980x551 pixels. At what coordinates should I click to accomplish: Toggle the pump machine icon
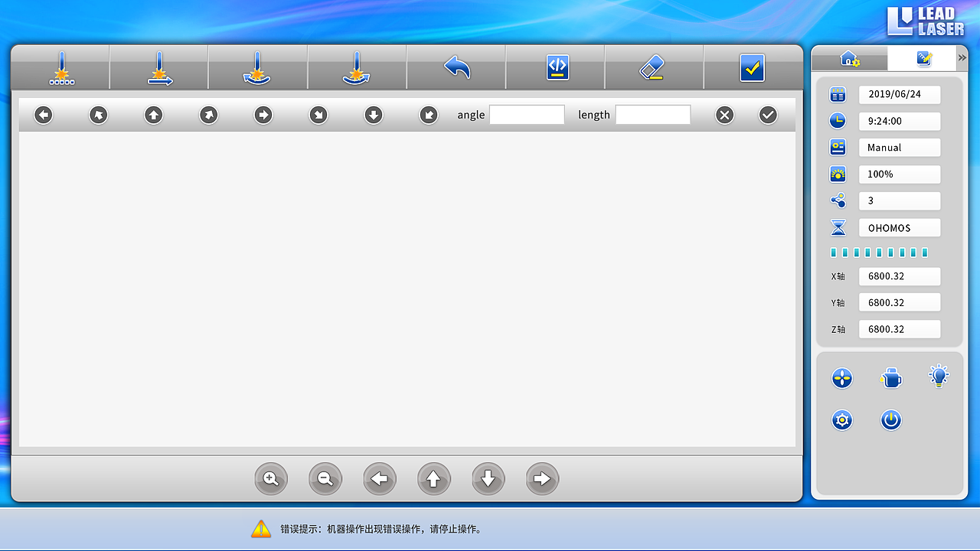point(890,378)
